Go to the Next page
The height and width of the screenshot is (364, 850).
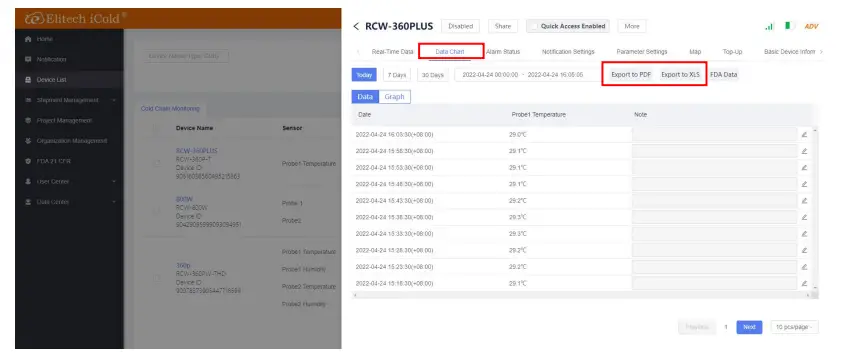pos(749,327)
